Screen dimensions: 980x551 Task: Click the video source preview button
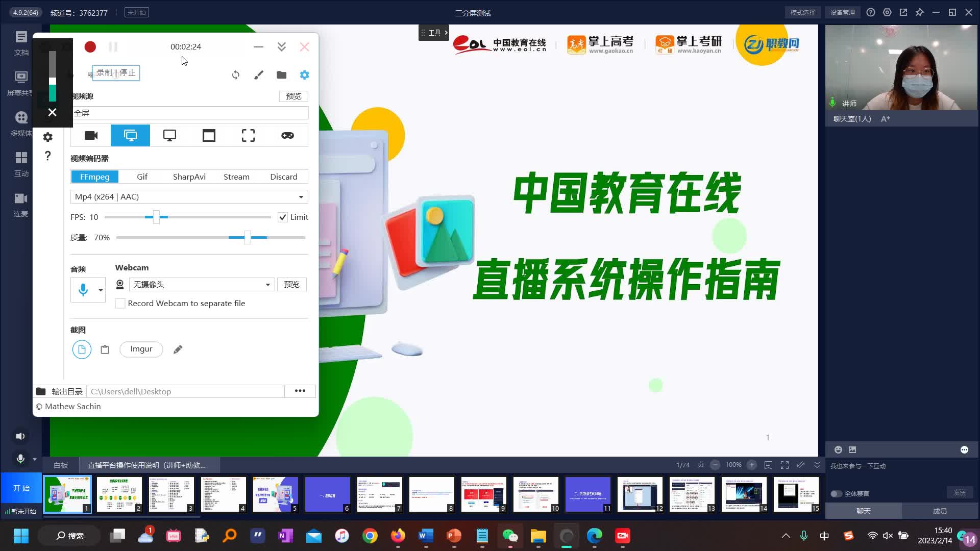click(293, 96)
